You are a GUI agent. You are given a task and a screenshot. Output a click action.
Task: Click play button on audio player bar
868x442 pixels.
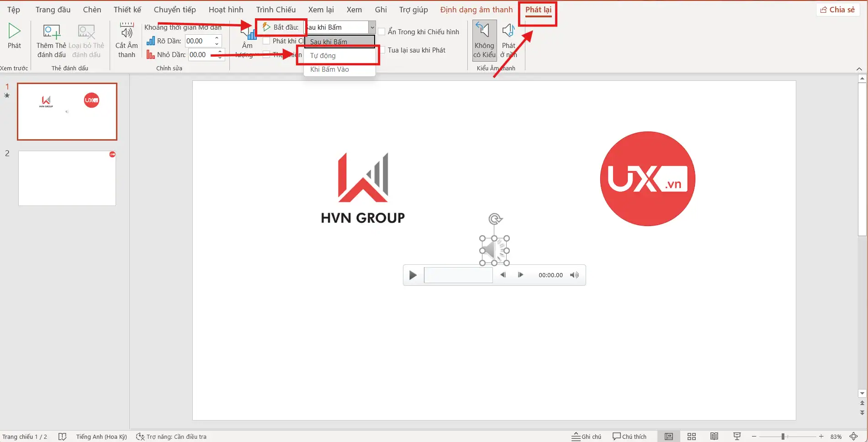coord(413,275)
